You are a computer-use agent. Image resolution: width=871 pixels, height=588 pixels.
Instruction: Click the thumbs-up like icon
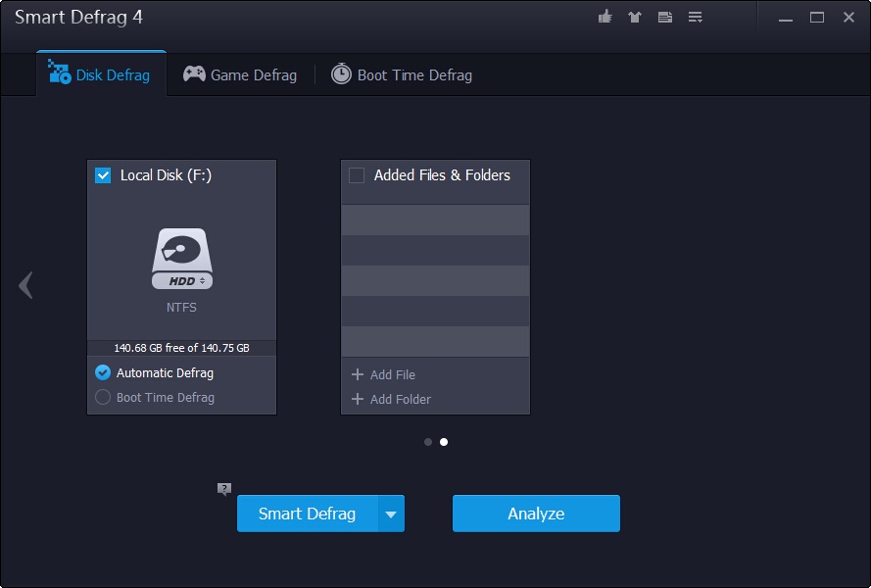click(x=605, y=17)
